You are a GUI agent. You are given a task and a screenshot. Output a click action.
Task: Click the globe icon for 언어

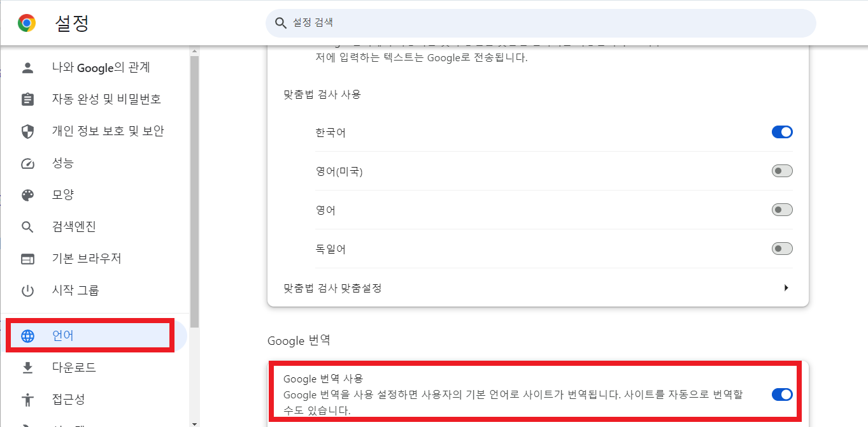(x=27, y=336)
